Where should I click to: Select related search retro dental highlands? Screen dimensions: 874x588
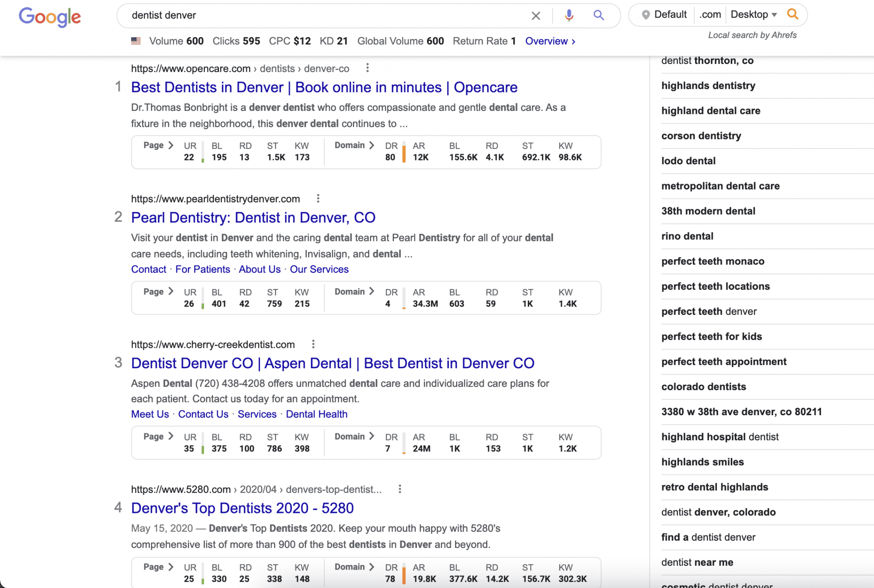tap(714, 487)
